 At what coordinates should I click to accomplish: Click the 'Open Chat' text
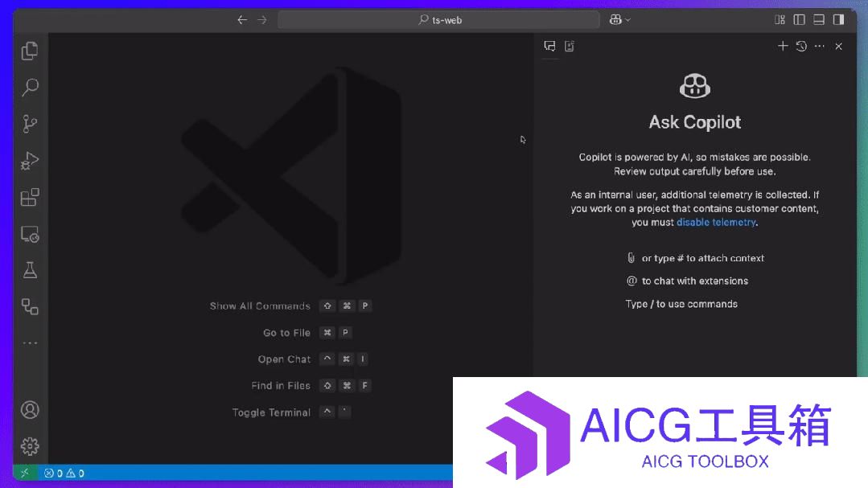[x=284, y=359]
